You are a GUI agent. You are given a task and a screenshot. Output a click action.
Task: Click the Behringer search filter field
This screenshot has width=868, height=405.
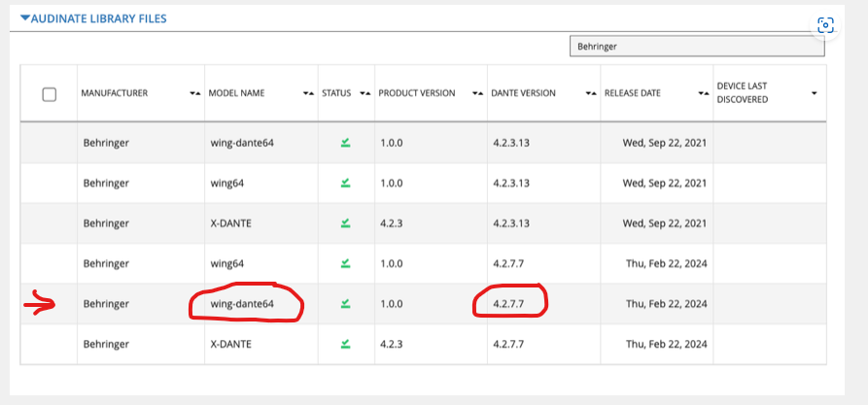(697, 47)
